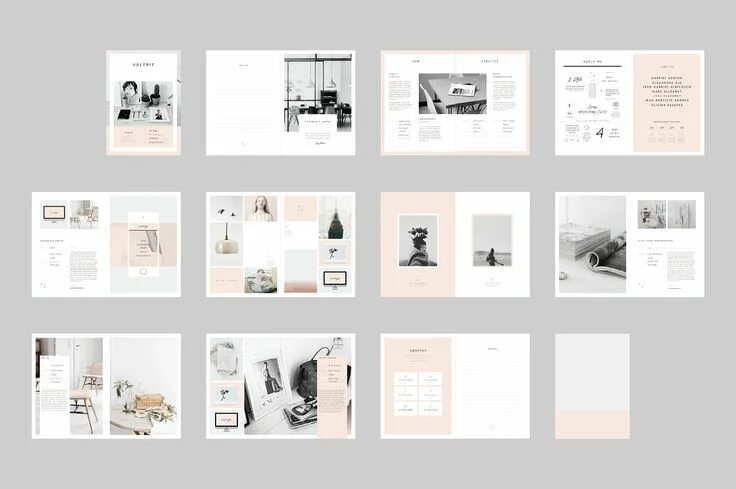Open the Contact and Notes spread
Image resolution: width=736 pixels, height=489 pixels.
coord(455,386)
